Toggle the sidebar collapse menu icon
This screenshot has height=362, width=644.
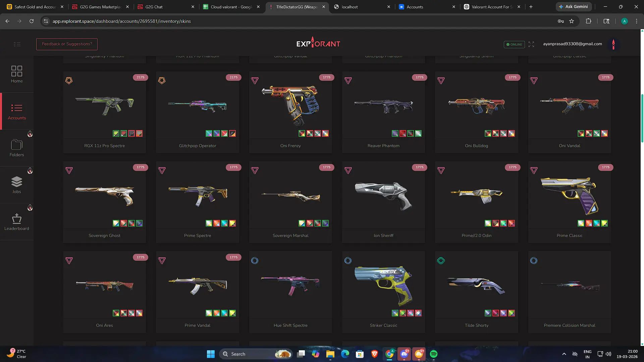pos(17,44)
